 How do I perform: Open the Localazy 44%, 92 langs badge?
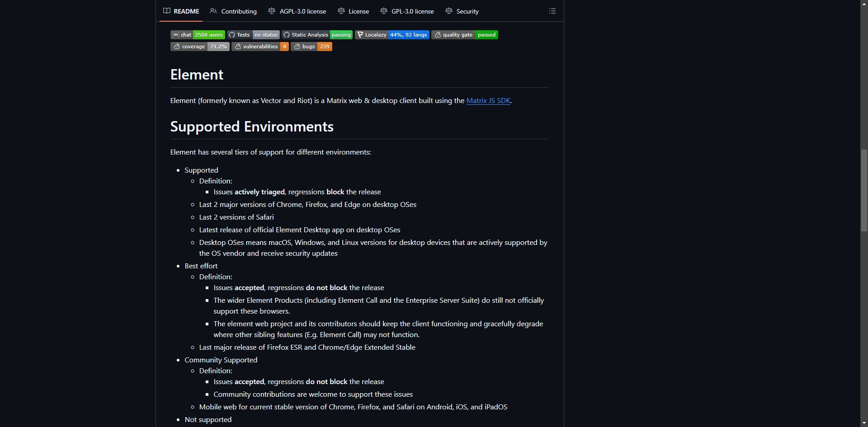click(392, 35)
